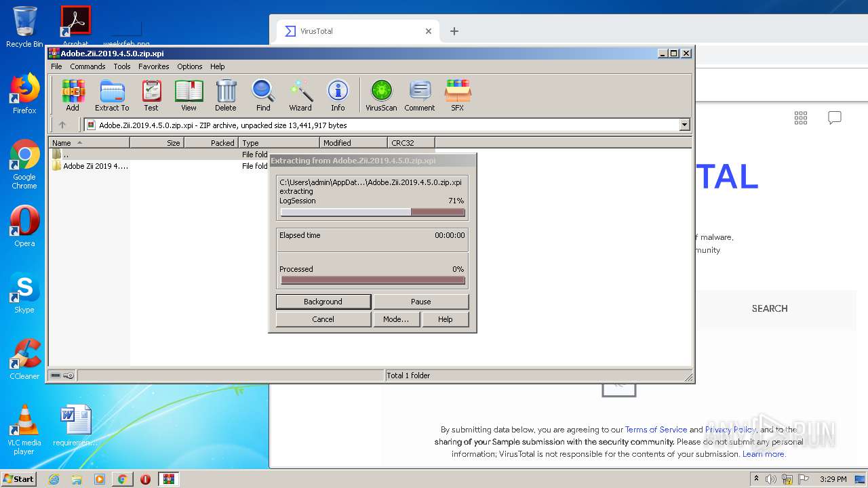The image size is (868, 488).
Task: Open the Tools menu
Action: click(122, 66)
